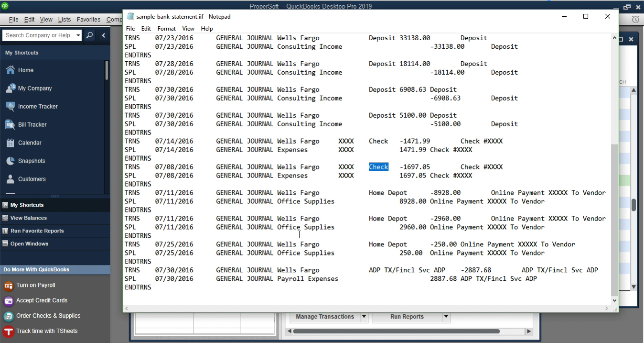The width and height of the screenshot is (644, 343).
Task: Open the Manage Transactions dropdown arrow
Action: pos(364,317)
